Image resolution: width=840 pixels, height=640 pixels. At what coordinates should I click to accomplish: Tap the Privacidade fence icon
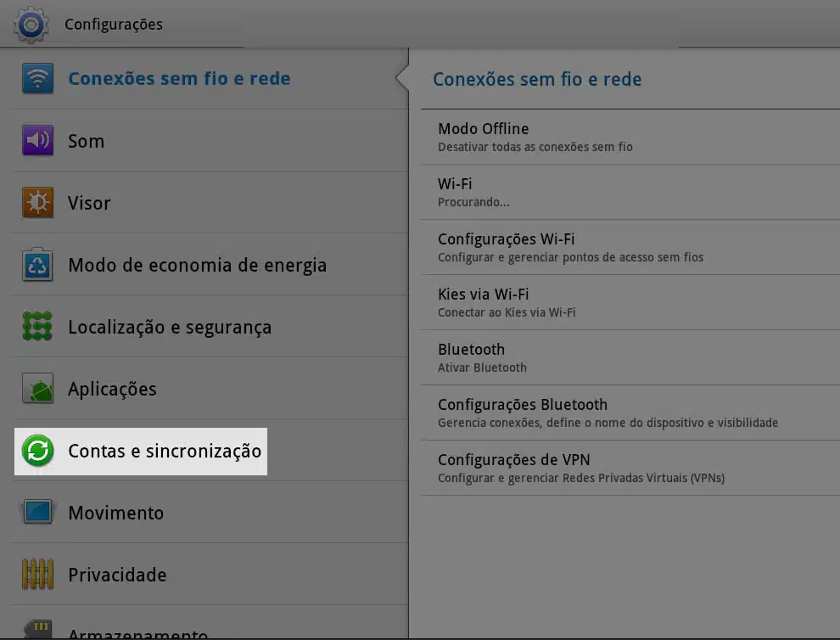pos(37,575)
